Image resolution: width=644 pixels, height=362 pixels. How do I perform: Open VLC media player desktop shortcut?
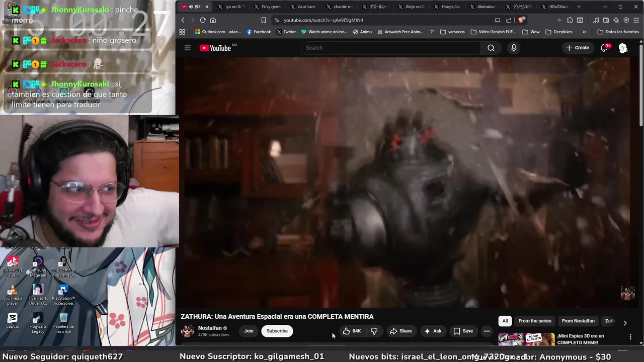[13, 295]
